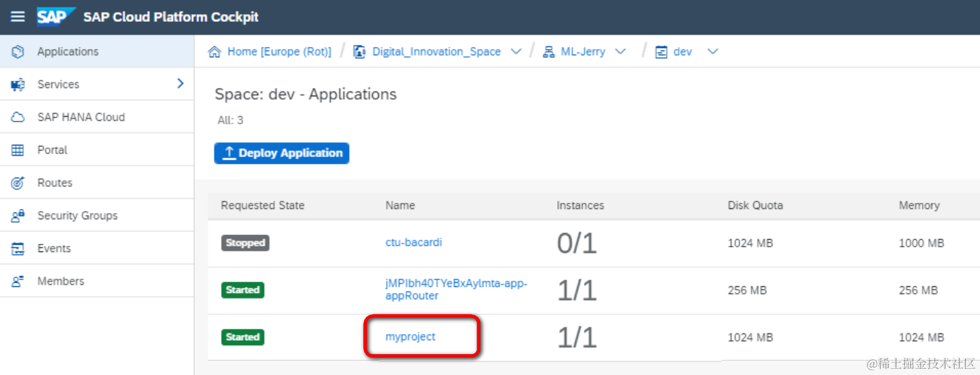
Task: Click the Home house icon in breadcrumb
Action: [x=214, y=52]
